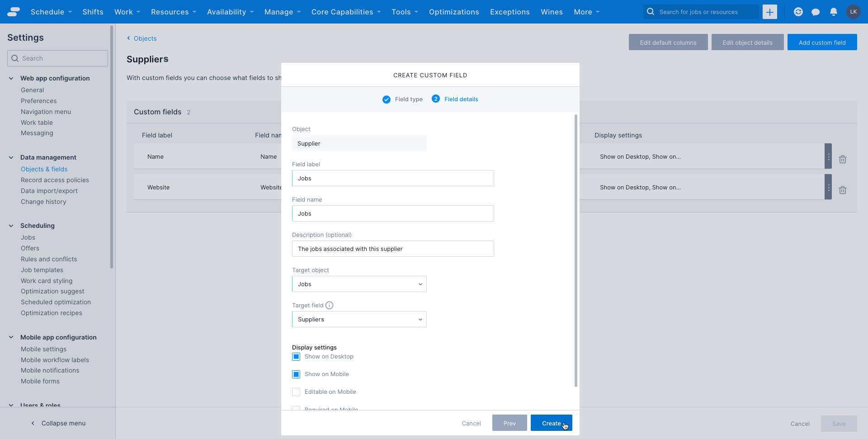
Task: Disable Show on Mobile
Action: point(296,374)
